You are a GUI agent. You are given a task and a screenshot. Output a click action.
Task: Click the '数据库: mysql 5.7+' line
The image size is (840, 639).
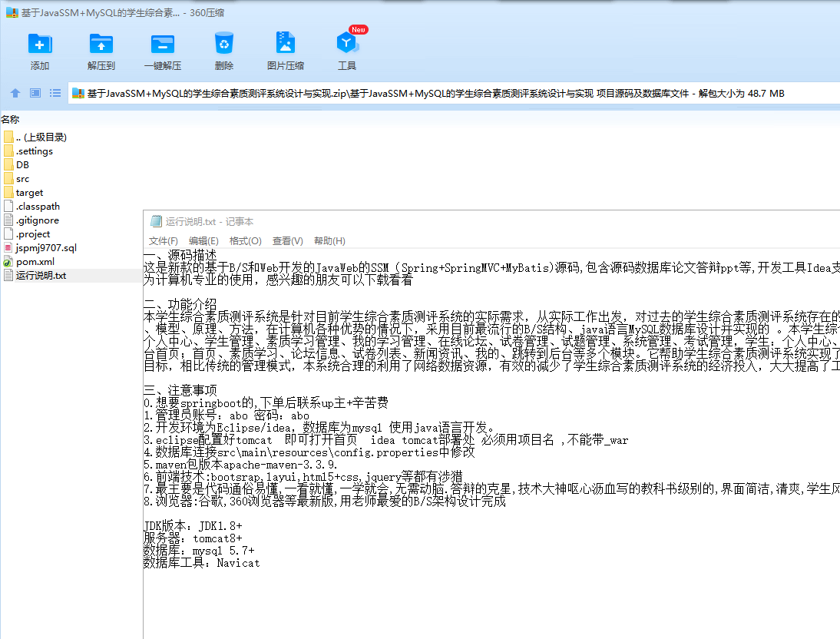pos(199,551)
